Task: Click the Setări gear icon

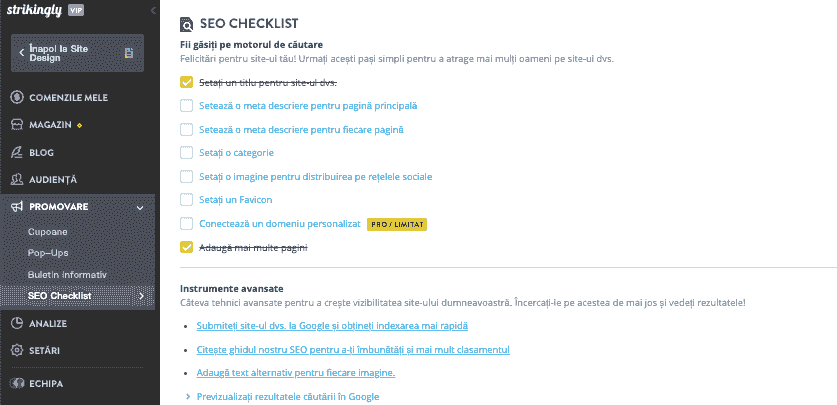Action: pyautogui.click(x=17, y=351)
